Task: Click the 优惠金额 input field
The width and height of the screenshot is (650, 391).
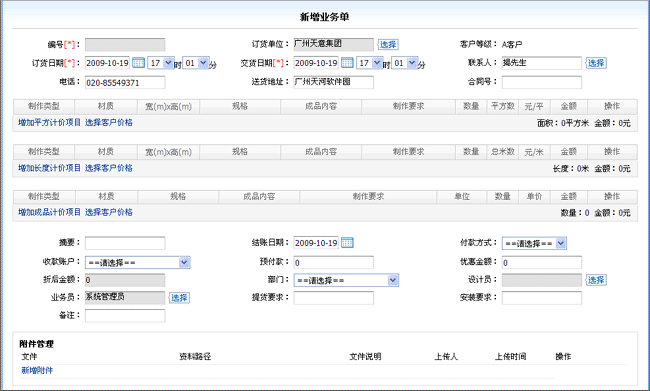Action: pyautogui.click(x=542, y=262)
